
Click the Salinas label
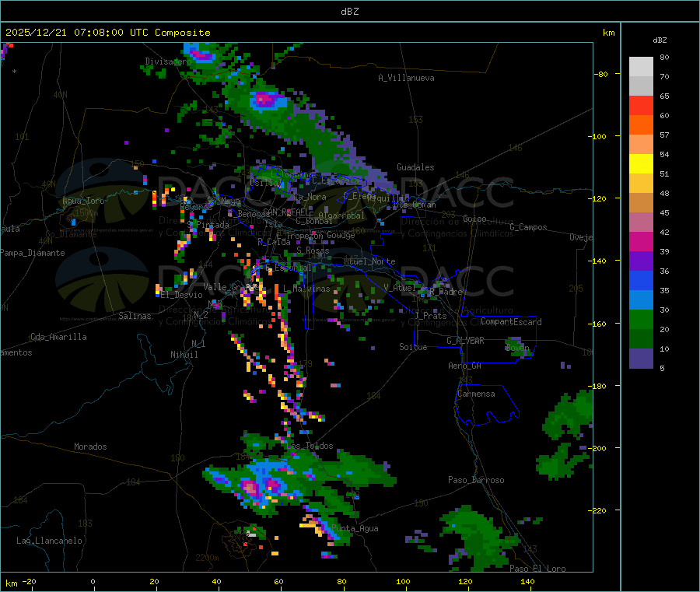pos(135,316)
